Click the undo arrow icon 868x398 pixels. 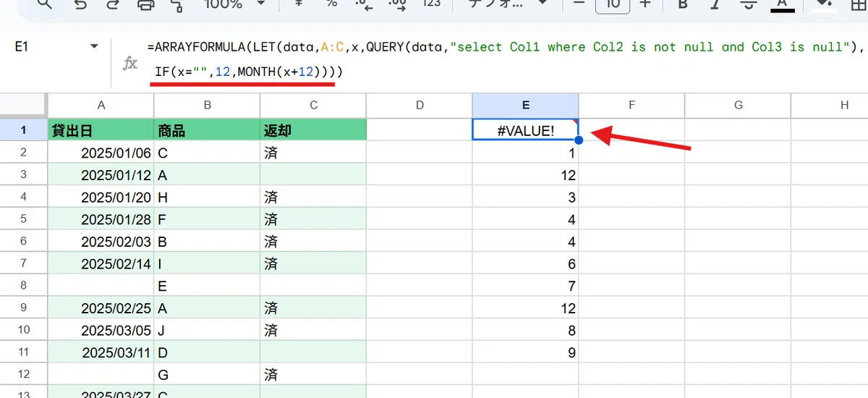[x=80, y=4]
